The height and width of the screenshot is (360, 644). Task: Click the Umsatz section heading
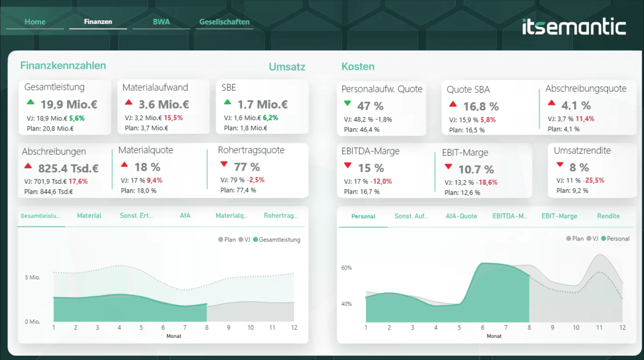click(x=287, y=67)
